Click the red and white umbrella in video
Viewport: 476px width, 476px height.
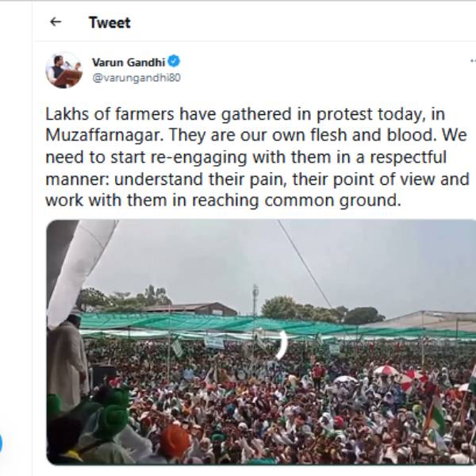[386, 370]
